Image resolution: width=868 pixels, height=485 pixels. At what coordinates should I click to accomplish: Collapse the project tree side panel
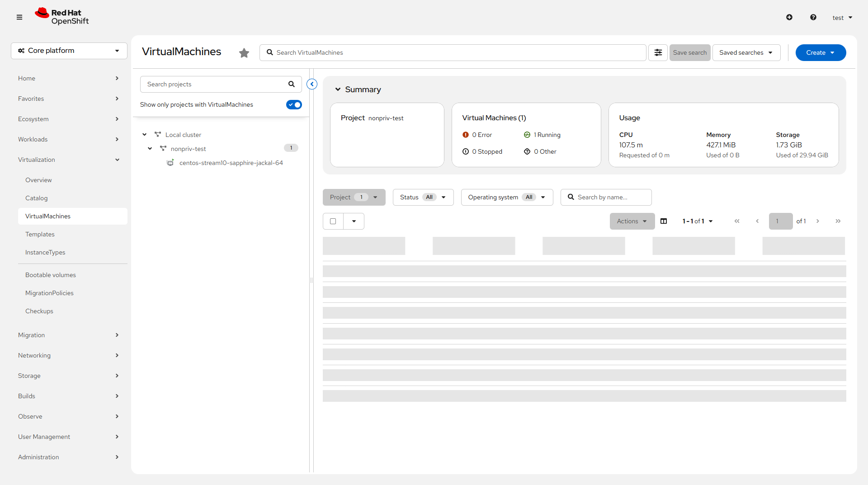[x=312, y=84]
